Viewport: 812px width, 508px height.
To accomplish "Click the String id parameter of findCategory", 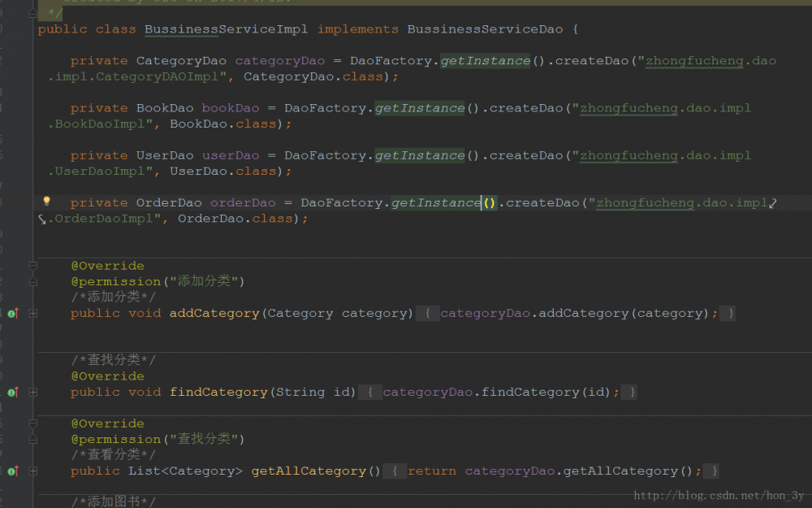I will click(313, 393).
